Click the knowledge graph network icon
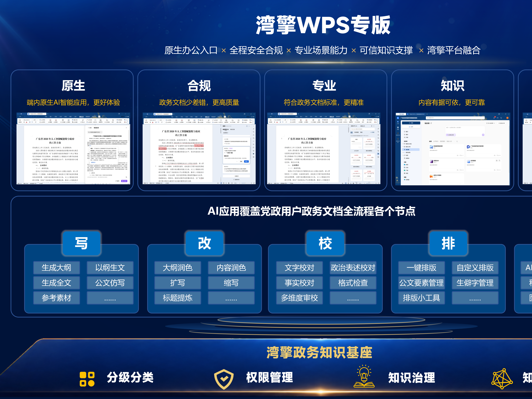The width and height of the screenshot is (532, 399). pos(502,379)
